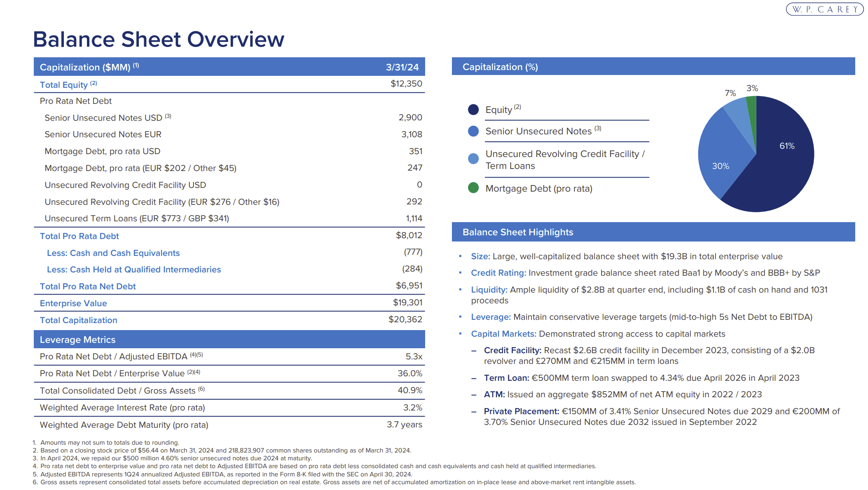Click the $20,362 value
868x490 pixels.
405,319
